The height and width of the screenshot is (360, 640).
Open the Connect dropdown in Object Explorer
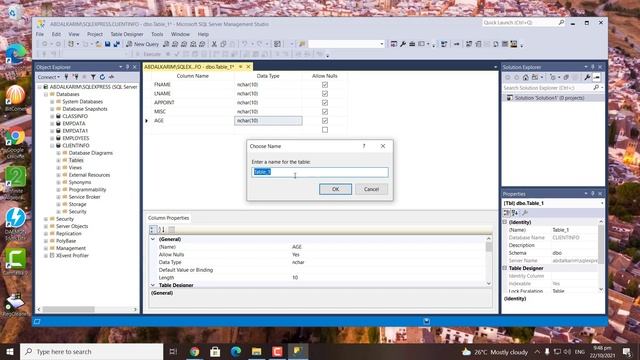point(49,77)
